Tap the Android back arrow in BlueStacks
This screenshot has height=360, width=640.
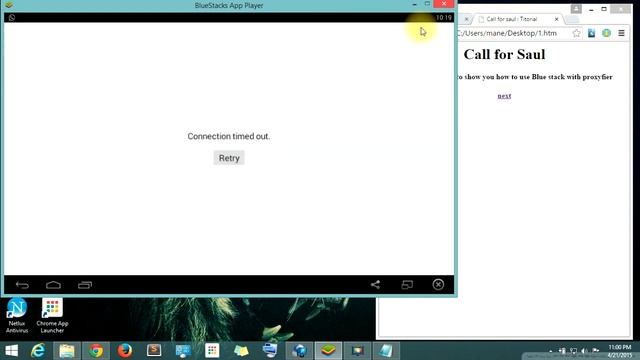22,285
